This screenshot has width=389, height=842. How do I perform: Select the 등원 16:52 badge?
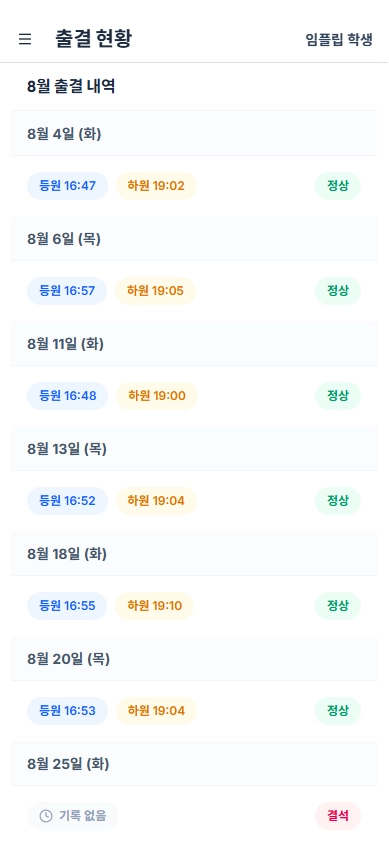(68, 501)
